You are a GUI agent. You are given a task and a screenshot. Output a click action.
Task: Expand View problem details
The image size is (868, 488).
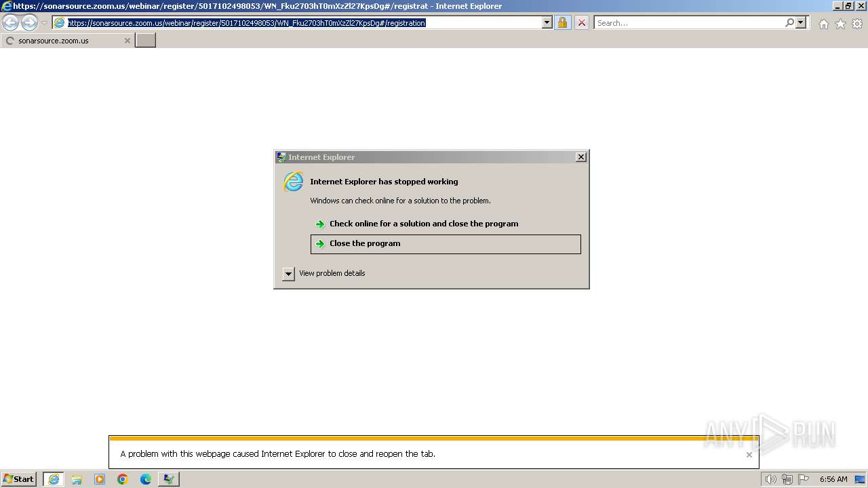288,274
